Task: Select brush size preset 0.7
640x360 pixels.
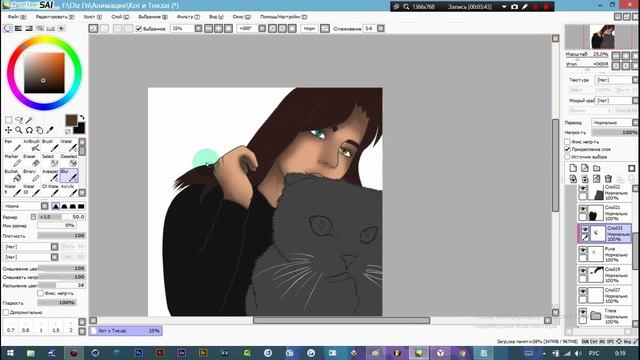Action: (11, 326)
